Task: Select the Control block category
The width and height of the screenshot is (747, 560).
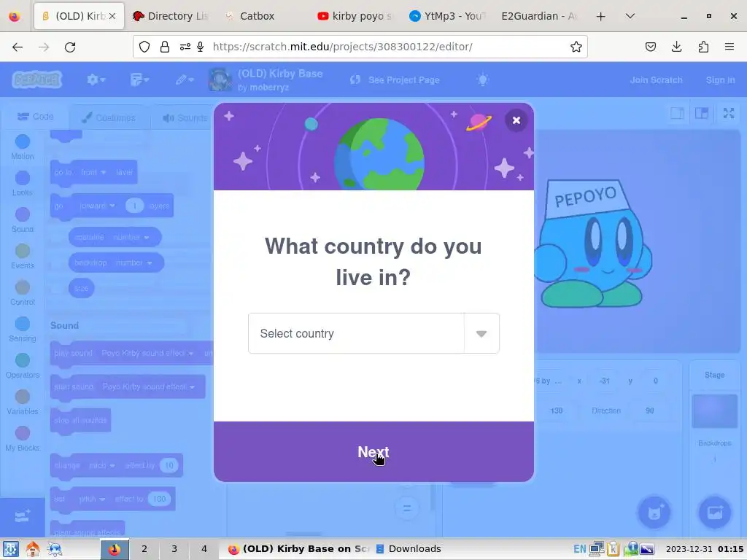Action: point(23,293)
